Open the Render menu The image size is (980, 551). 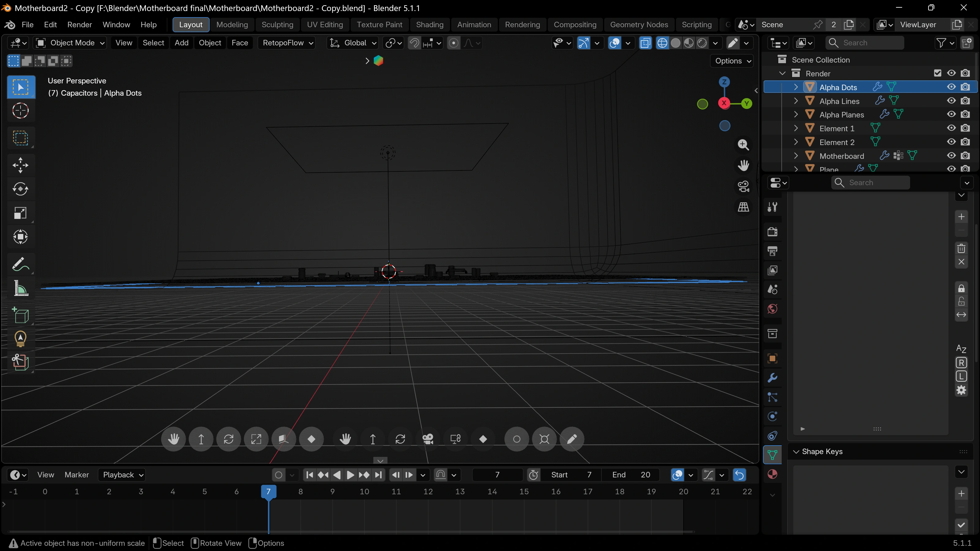click(79, 25)
